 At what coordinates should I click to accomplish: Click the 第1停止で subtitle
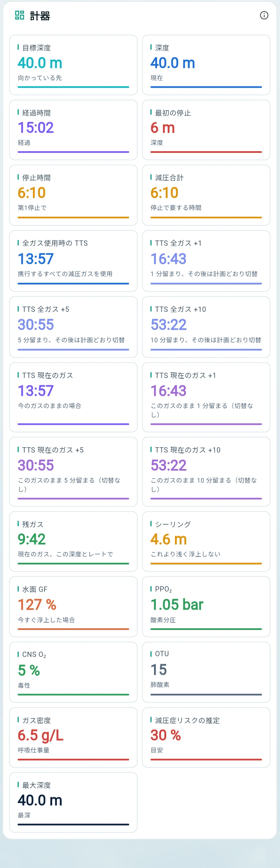click(32, 208)
